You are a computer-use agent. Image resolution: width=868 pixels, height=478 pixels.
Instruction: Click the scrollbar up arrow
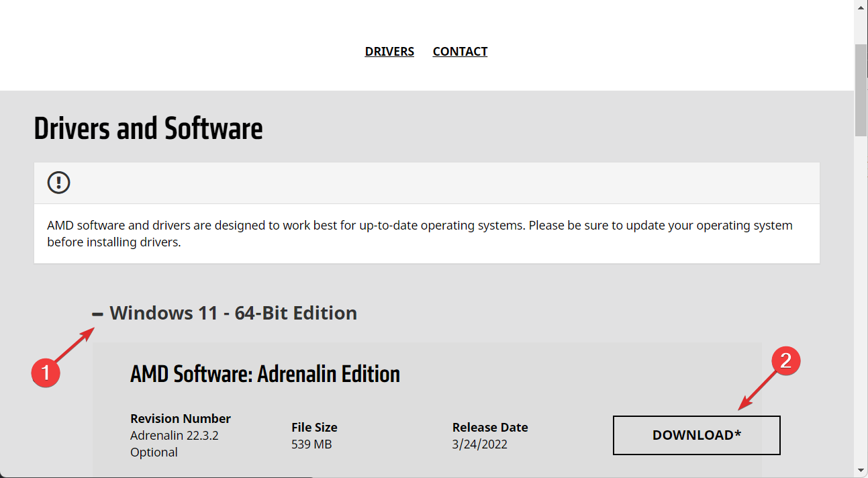[x=861, y=7]
